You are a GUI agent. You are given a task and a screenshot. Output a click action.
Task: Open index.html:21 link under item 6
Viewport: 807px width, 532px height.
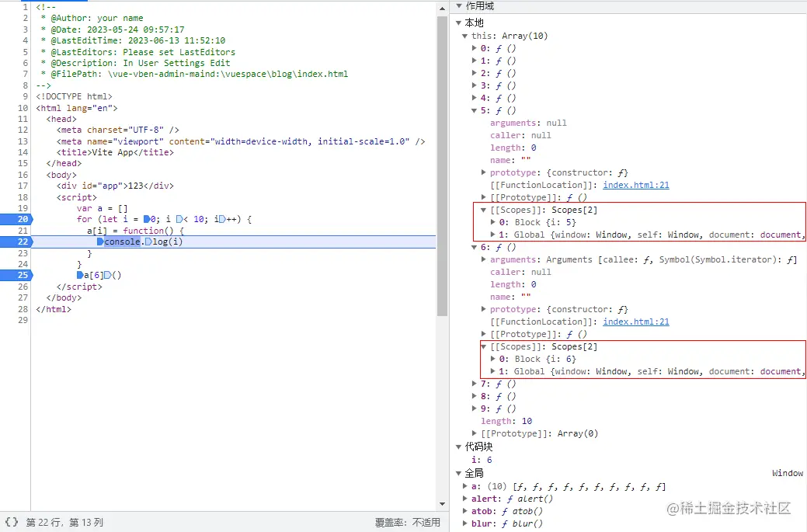tap(636, 322)
